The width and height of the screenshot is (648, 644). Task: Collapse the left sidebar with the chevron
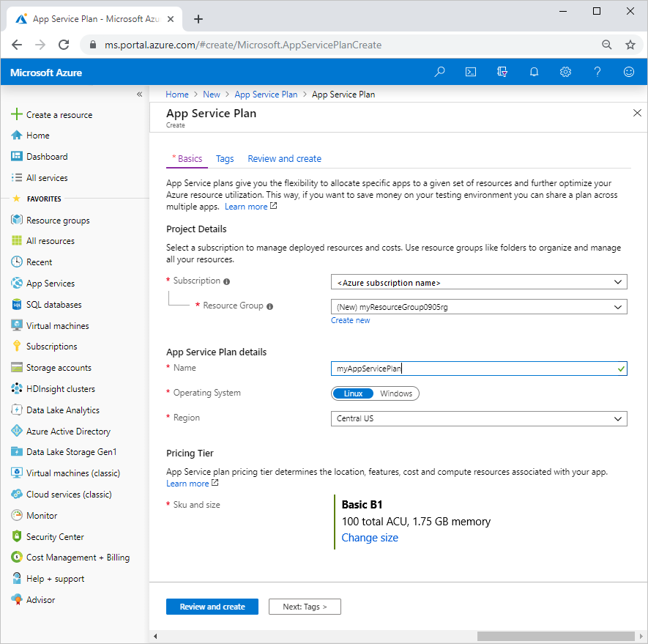[139, 94]
